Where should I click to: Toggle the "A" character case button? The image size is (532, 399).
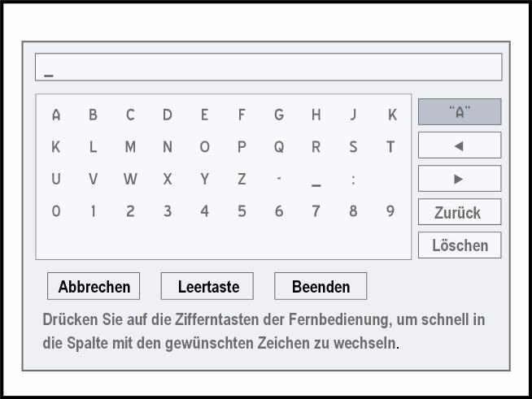tap(460, 112)
